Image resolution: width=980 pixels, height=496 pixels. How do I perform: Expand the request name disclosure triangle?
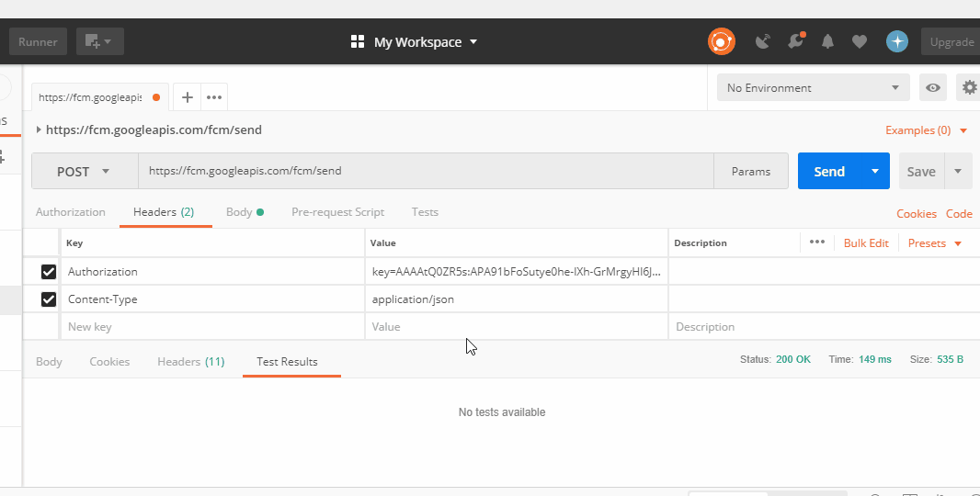pyautogui.click(x=39, y=130)
